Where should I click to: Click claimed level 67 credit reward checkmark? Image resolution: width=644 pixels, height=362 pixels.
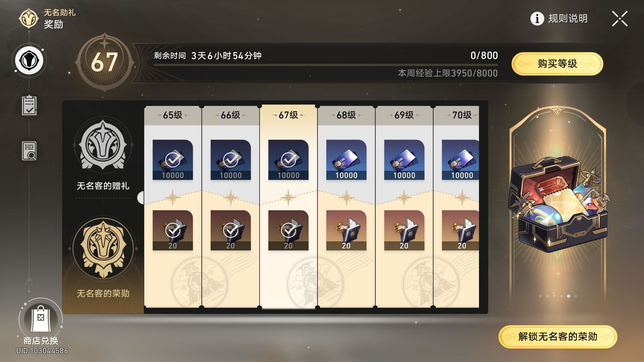[x=288, y=160]
